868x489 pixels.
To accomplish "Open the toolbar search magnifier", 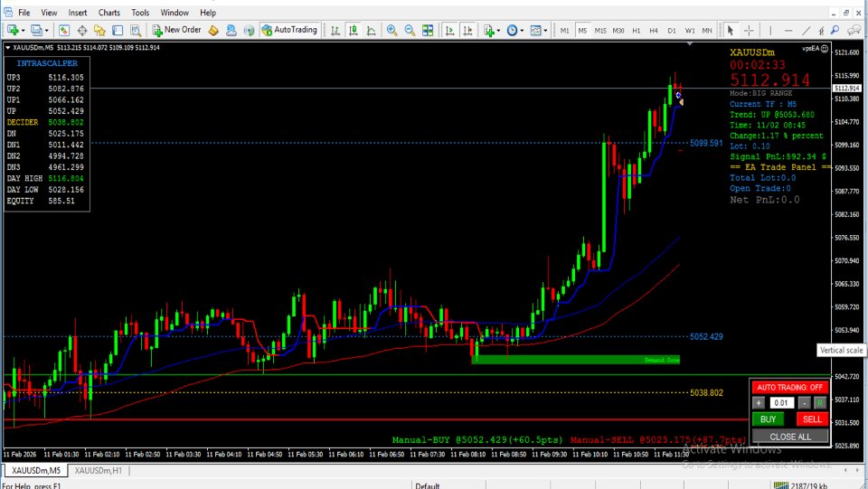I will 835,30.
